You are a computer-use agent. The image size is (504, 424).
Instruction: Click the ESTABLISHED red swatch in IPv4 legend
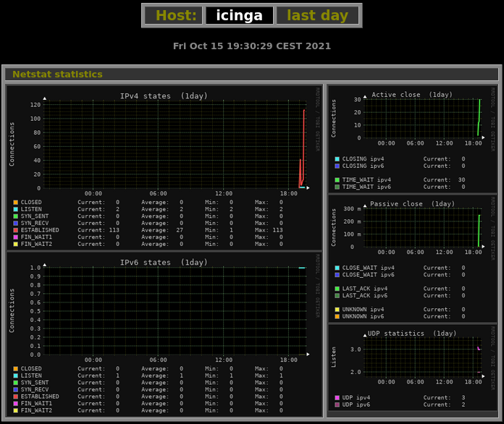coord(16,230)
